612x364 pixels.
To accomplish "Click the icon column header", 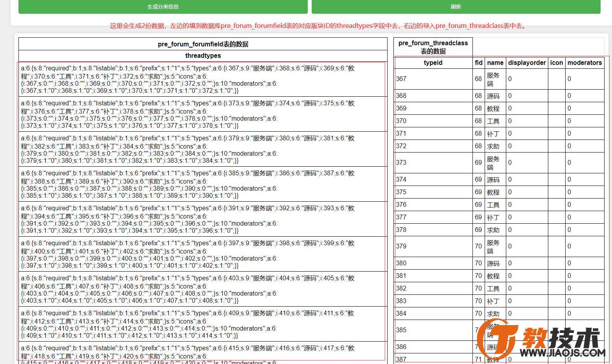I will click(557, 63).
